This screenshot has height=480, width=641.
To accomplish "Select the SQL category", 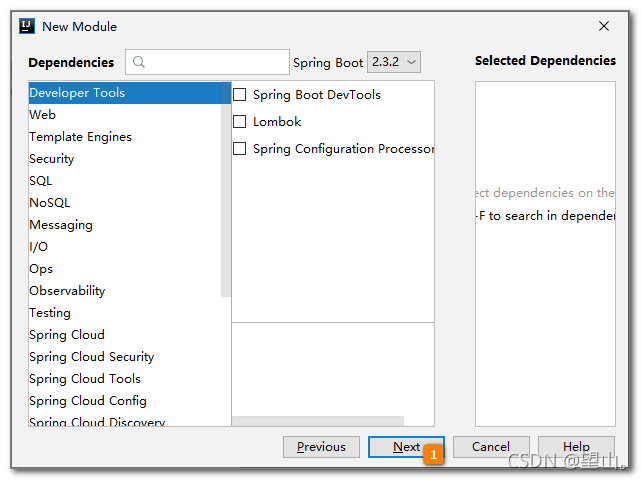I will click(125, 181).
